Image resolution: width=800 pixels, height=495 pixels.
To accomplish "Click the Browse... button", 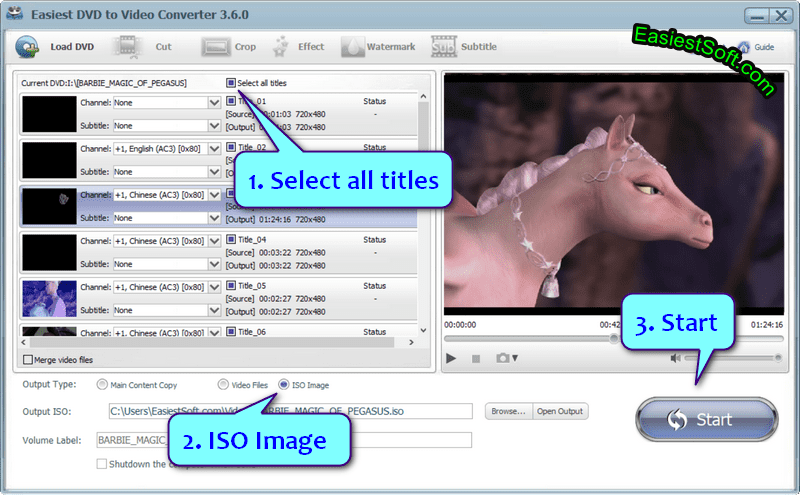I will click(x=508, y=411).
